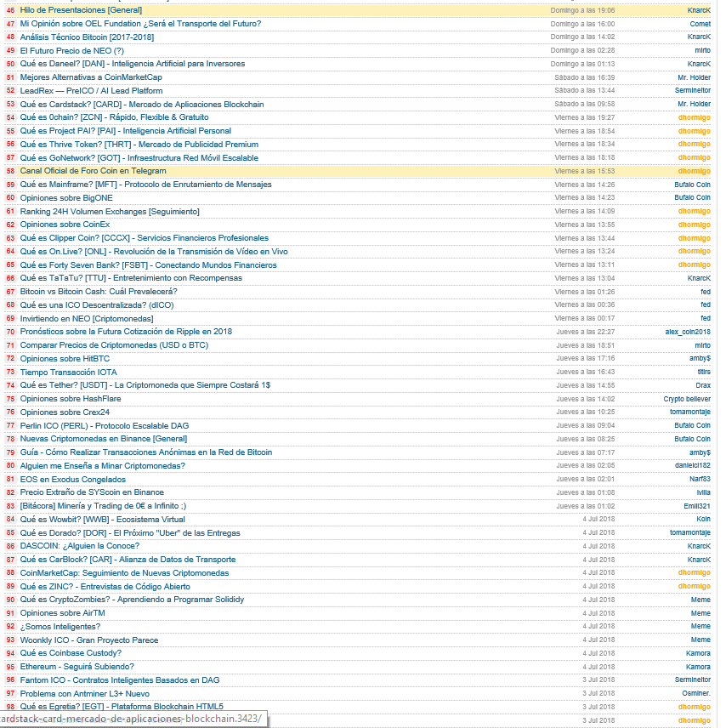Viewport: 726px width, 728px height.
Task: Open the Wowbit [WWB] thread
Action: tap(103, 519)
